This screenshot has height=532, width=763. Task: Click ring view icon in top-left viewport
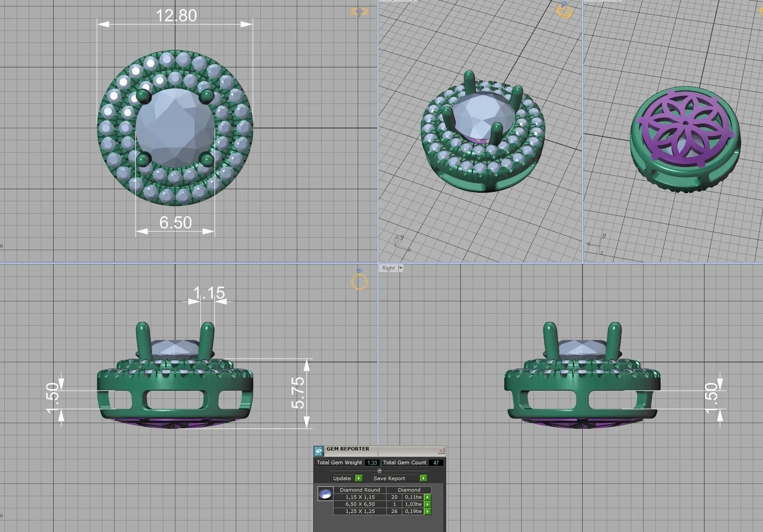tap(359, 12)
